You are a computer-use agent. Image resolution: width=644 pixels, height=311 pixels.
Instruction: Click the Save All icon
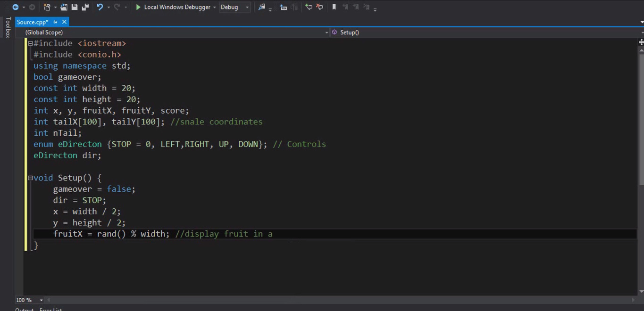[x=86, y=7]
